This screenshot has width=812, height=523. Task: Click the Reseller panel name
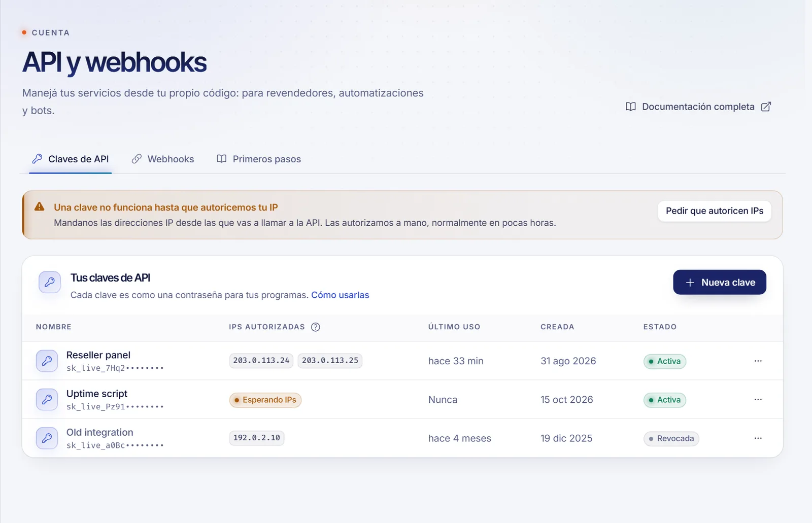[98, 355]
